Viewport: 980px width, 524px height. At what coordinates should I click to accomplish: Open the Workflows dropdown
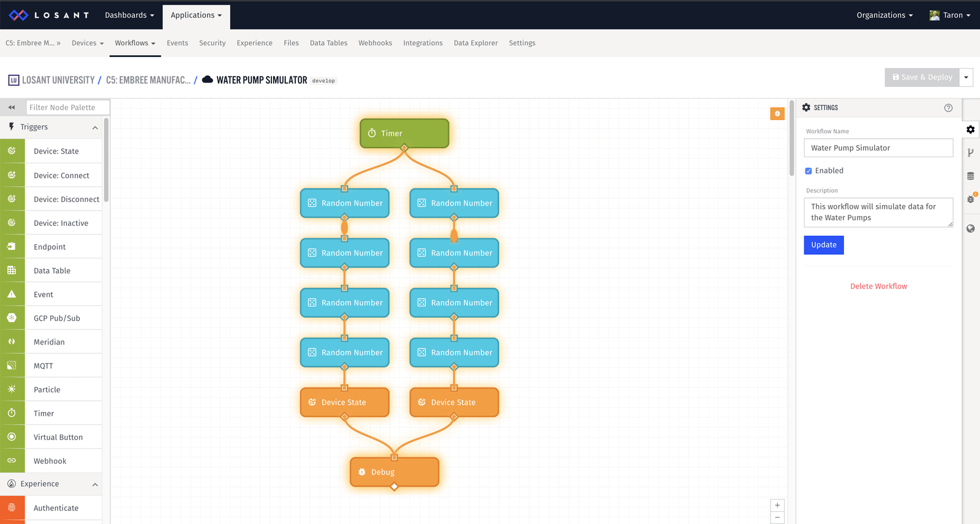135,43
